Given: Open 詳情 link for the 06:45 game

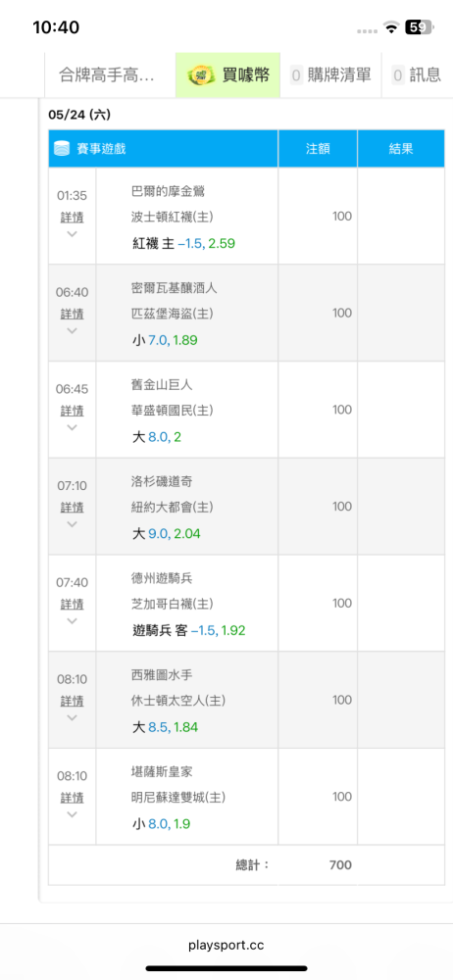Looking at the screenshot, I should point(72,411).
